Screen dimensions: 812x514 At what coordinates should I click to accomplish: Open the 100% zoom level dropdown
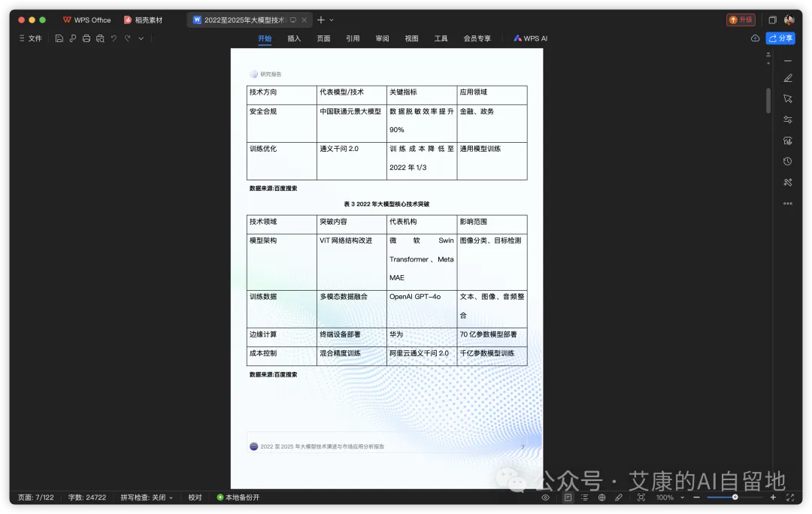[x=670, y=497]
